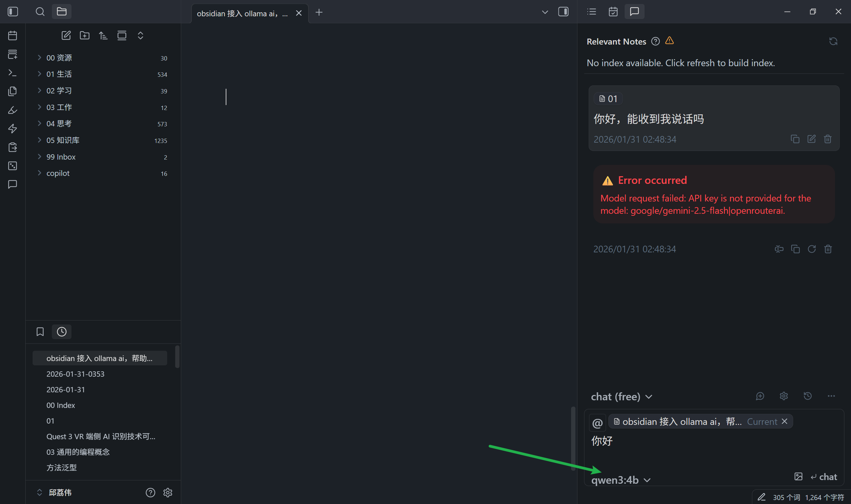Regenerate the failed error response
This screenshot has width=851, height=504.
[811, 249]
